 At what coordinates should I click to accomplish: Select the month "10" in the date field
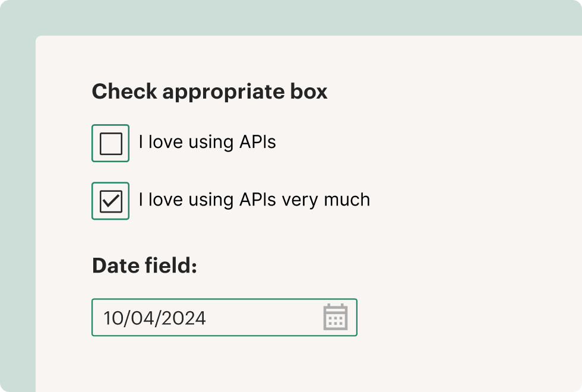tap(113, 318)
